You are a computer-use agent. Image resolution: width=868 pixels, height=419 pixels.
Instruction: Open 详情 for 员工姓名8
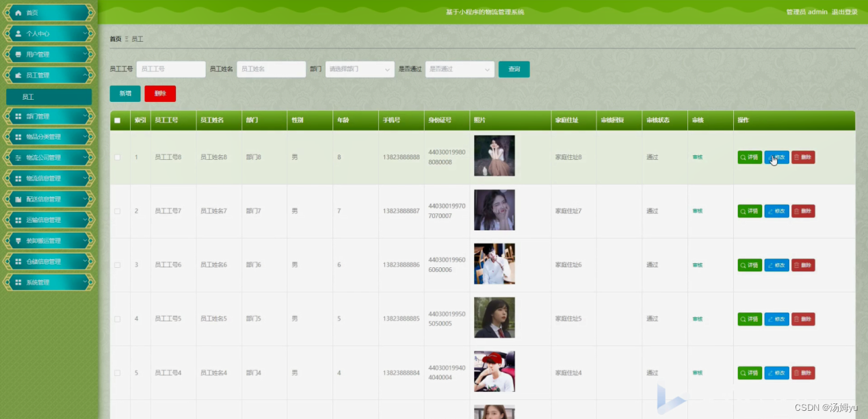(750, 157)
